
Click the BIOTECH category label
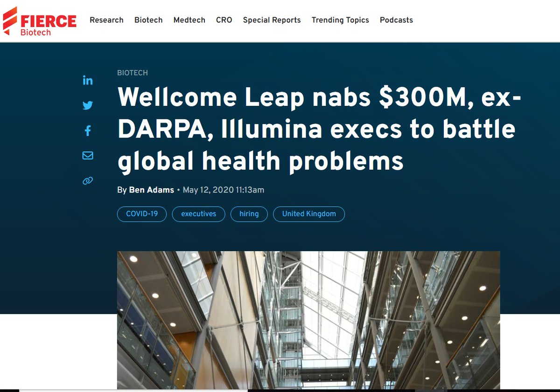(x=133, y=73)
